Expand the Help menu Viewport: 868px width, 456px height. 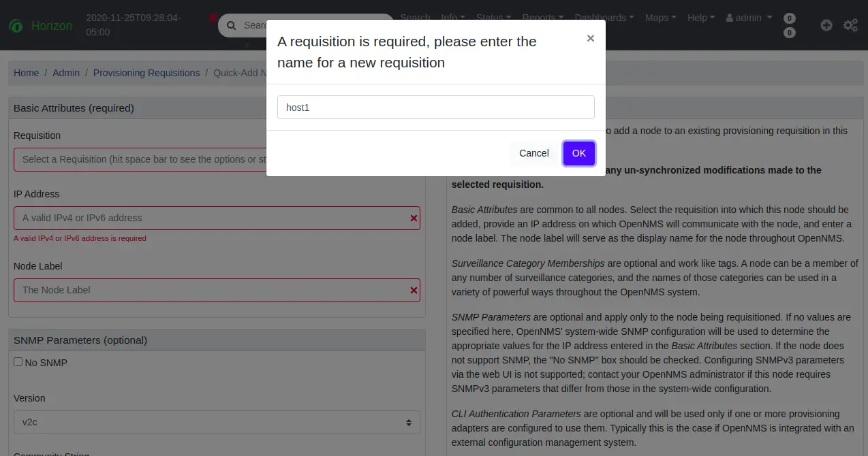(x=701, y=18)
